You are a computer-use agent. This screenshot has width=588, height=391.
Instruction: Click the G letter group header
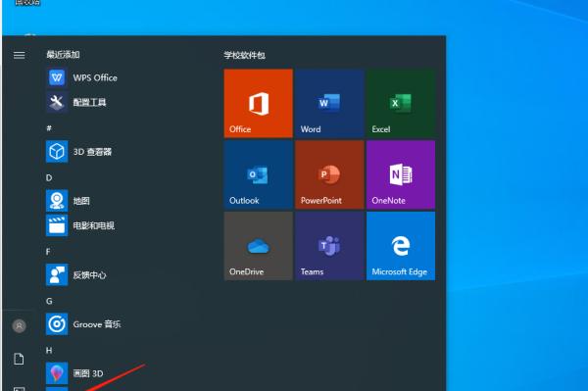click(49, 301)
